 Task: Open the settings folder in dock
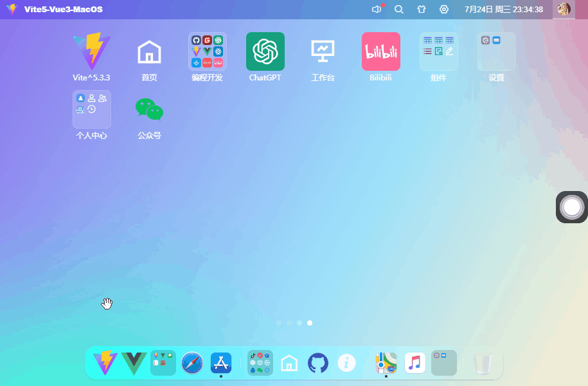click(x=444, y=363)
